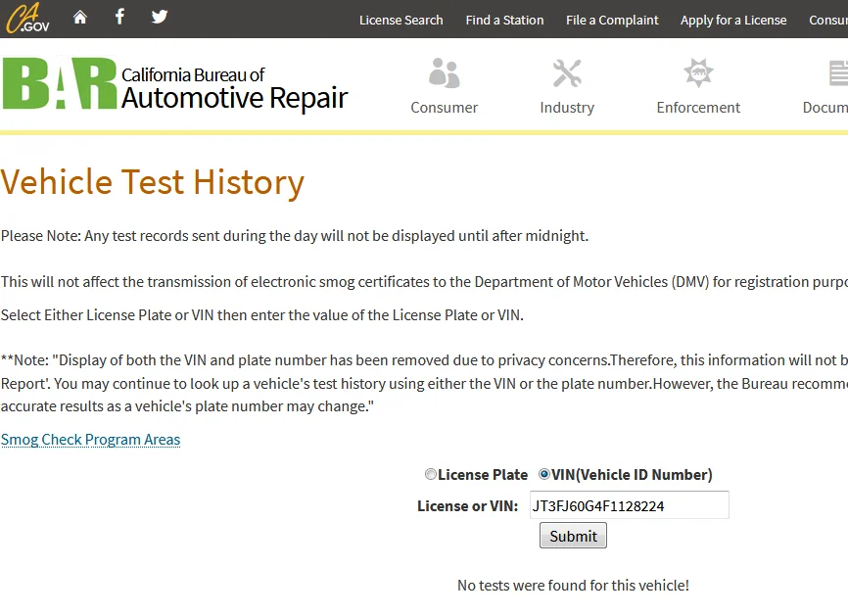Select the License Plate radio button
Image resolution: width=848 pixels, height=616 pixels.
pyautogui.click(x=431, y=474)
